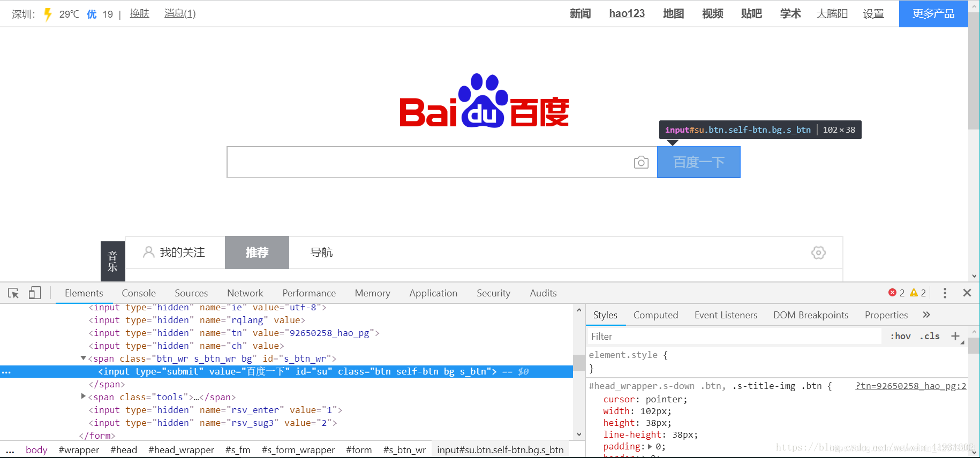Select the 推荐 feed tab

coord(257,253)
